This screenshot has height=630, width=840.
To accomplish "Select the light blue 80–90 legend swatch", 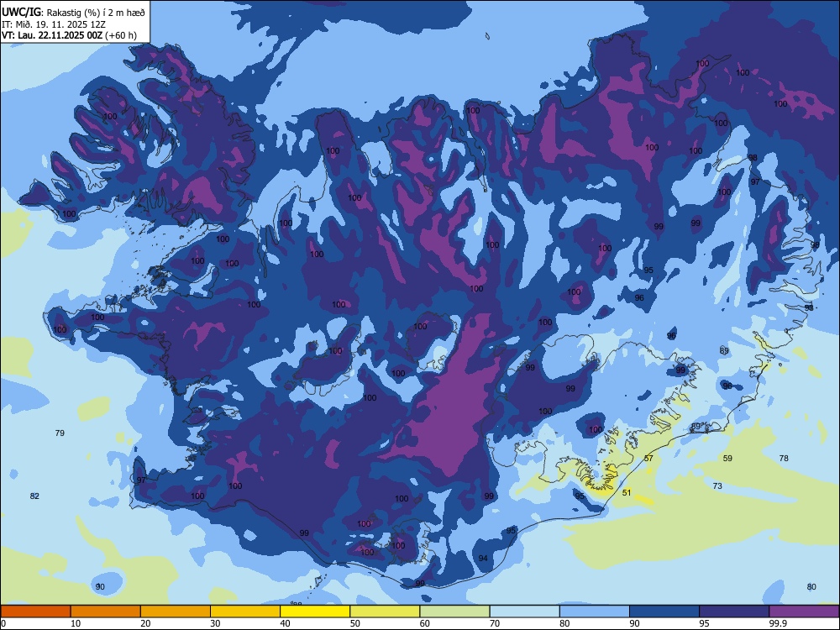I will (x=595, y=612).
